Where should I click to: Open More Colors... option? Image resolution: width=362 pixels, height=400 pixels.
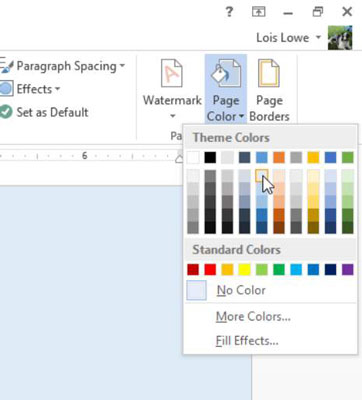pyautogui.click(x=253, y=316)
